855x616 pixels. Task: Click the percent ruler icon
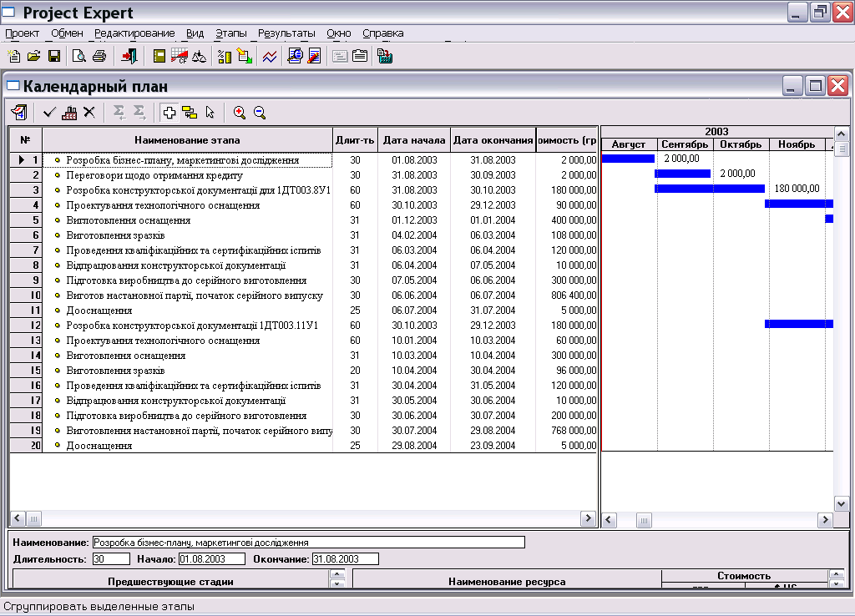(224, 56)
